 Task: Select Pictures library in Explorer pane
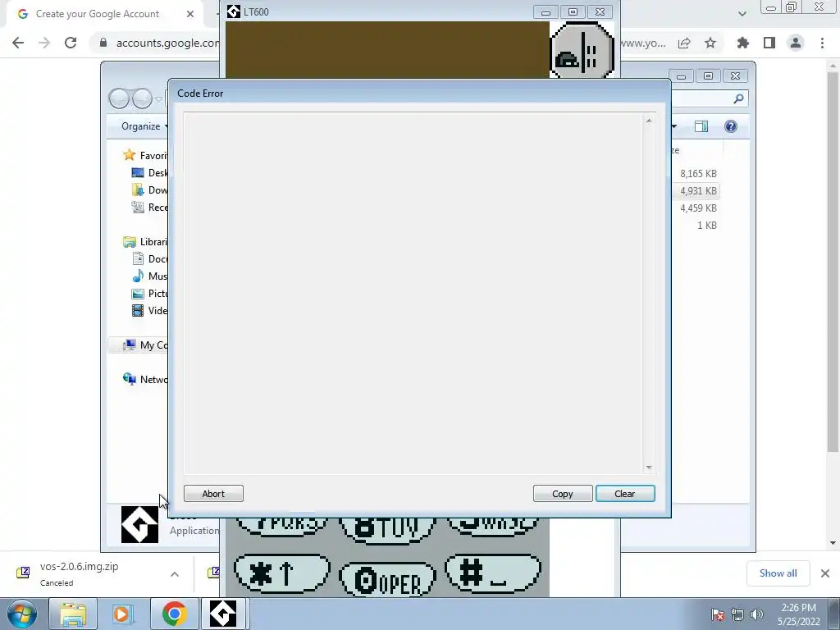coord(149,293)
